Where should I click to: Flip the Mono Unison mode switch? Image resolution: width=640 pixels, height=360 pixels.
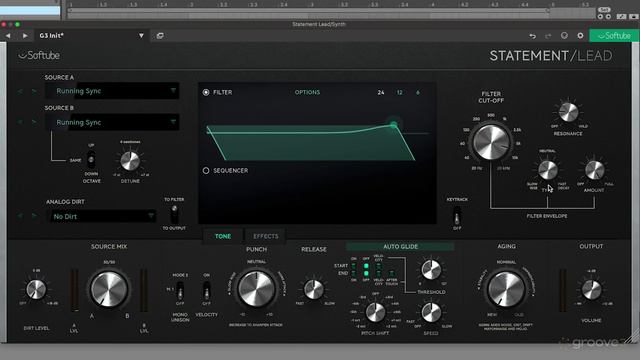pyautogui.click(x=180, y=290)
